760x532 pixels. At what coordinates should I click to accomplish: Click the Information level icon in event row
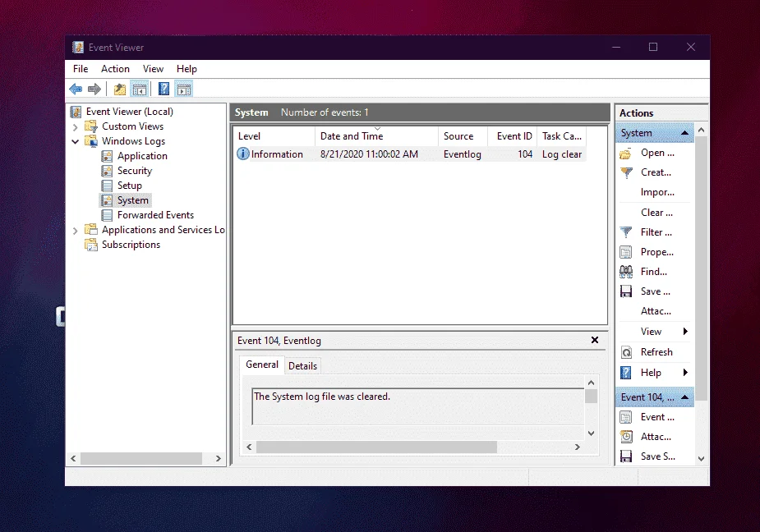tap(243, 154)
